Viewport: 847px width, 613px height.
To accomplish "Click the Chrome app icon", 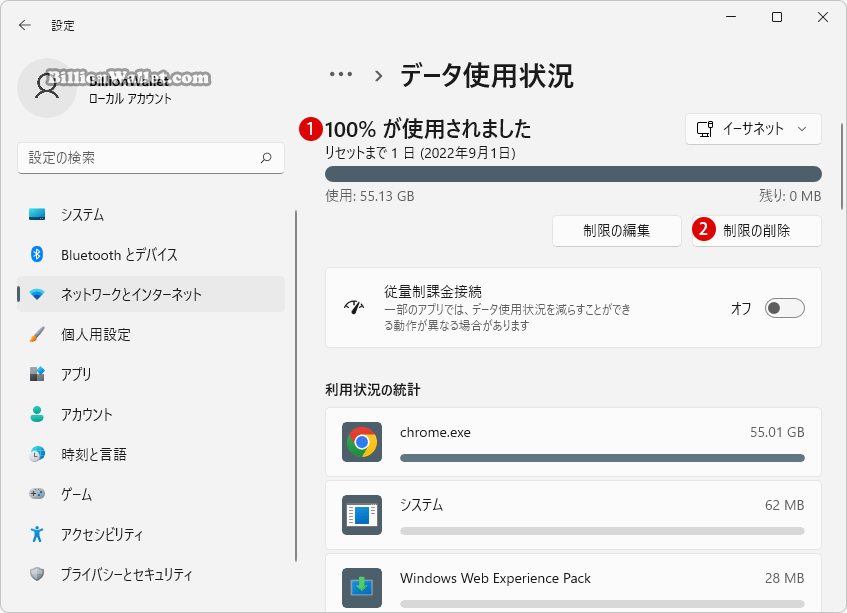I will click(x=362, y=442).
